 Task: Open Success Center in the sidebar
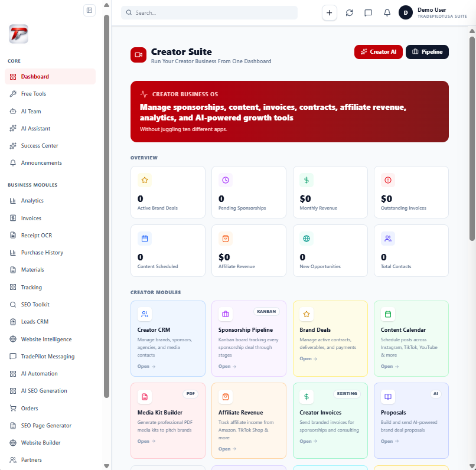pos(50,146)
